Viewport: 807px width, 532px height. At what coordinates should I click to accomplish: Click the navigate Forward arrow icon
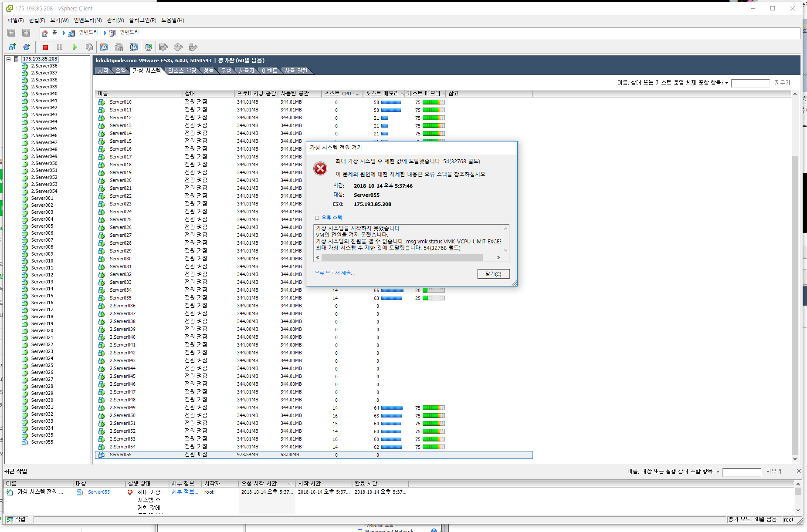pyautogui.click(x=26, y=33)
